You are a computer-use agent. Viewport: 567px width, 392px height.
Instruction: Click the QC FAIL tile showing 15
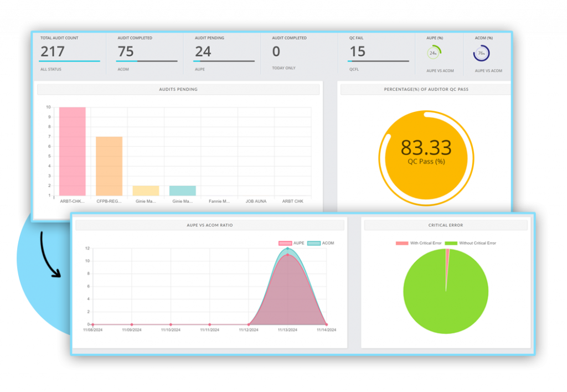click(375, 53)
